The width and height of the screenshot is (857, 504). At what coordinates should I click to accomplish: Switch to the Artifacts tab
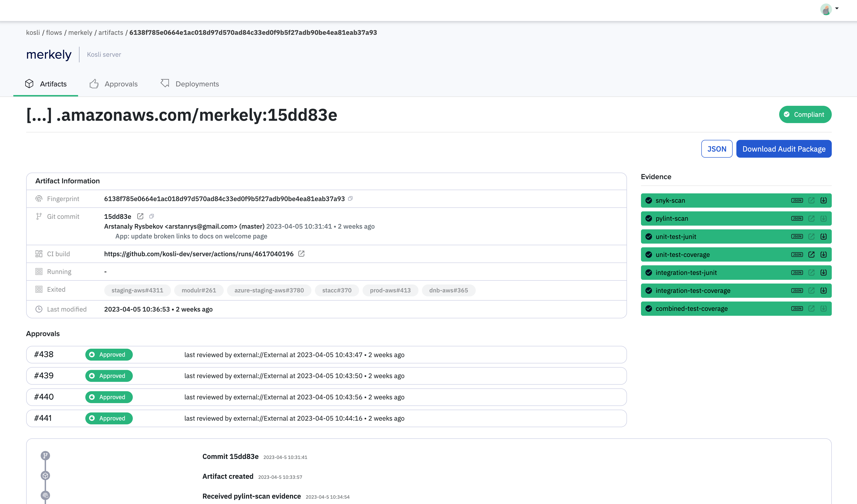46,84
